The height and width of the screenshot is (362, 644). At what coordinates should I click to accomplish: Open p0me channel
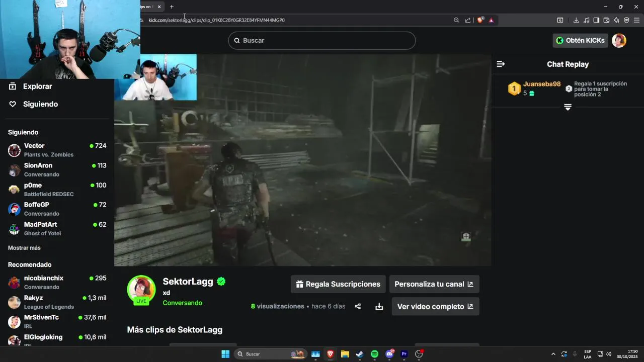click(x=57, y=189)
